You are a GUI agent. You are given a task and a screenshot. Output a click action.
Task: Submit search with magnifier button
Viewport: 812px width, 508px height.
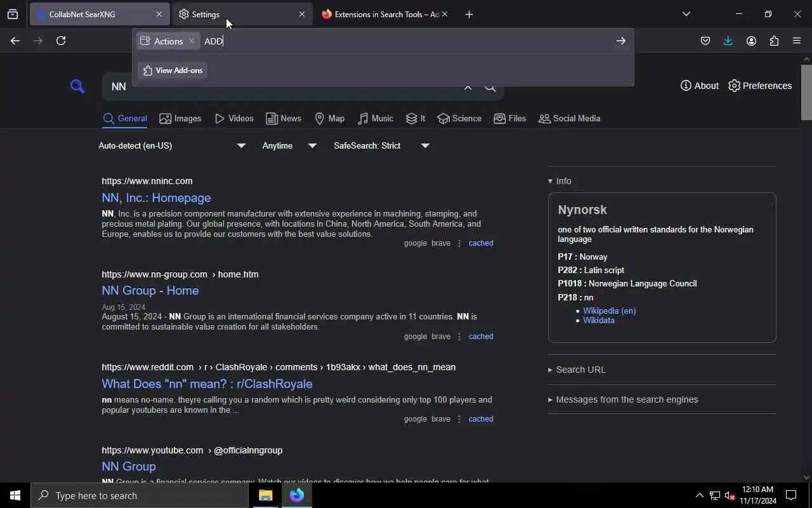[490, 87]
